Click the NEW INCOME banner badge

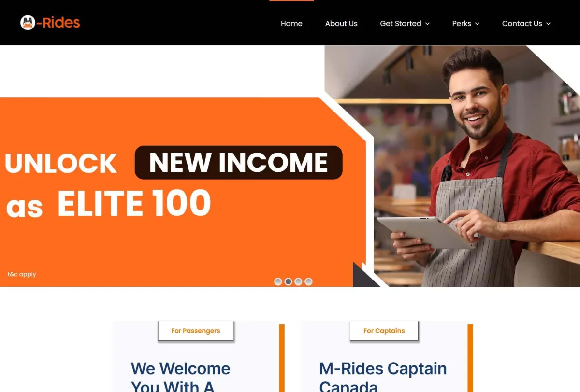(x=238, y=162)
